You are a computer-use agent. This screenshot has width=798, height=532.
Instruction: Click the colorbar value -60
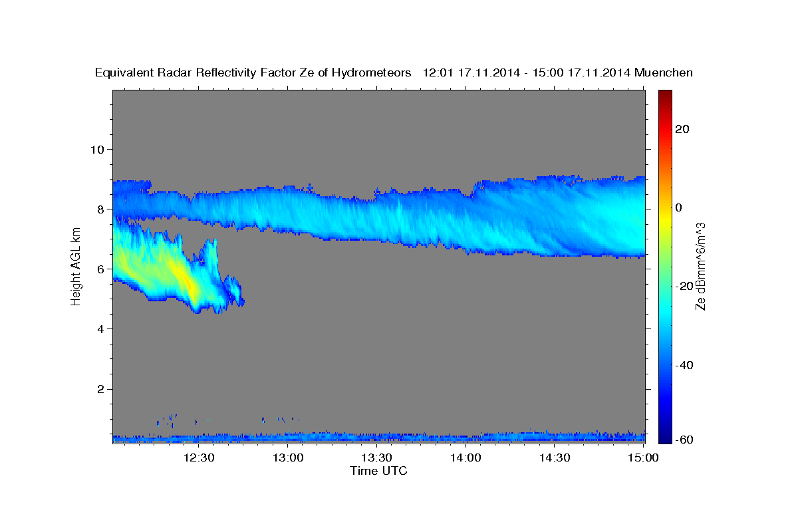684,440
